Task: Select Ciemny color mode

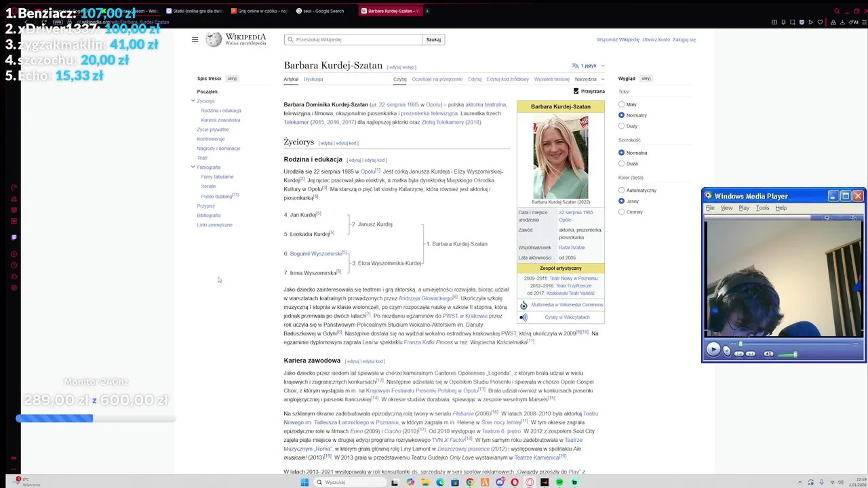Action: coord(621,212)
